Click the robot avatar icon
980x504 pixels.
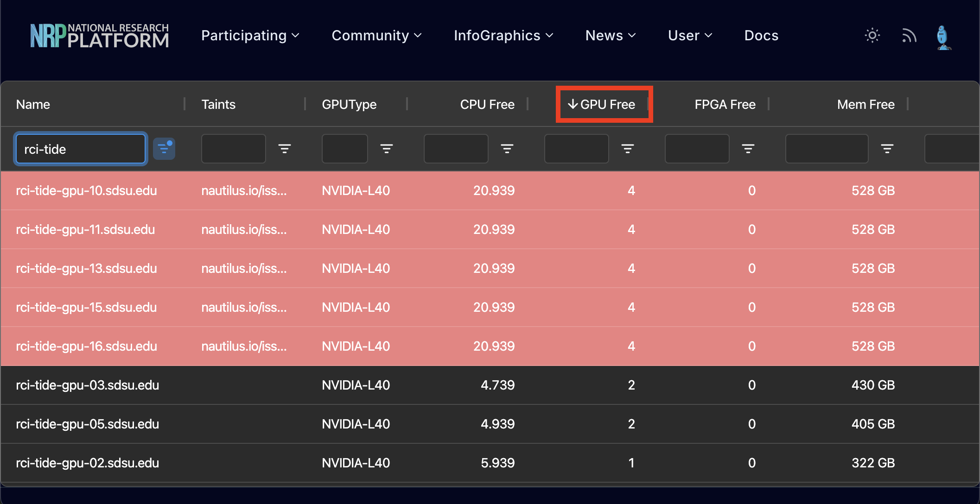pos(943,36)
